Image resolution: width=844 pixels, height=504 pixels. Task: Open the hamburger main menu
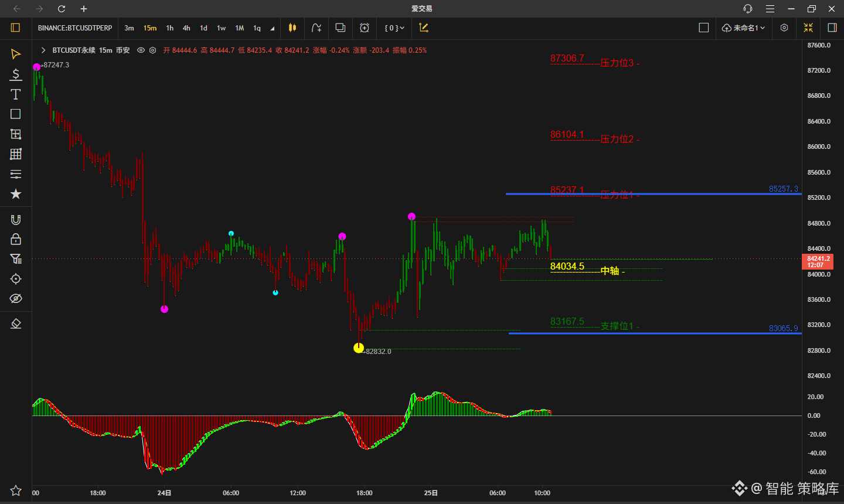click(770, 9)
